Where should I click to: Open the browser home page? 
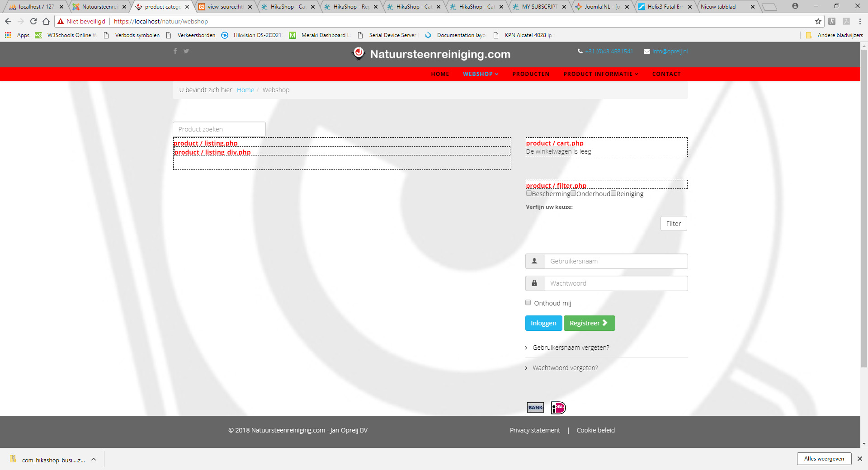coord(46,21)
